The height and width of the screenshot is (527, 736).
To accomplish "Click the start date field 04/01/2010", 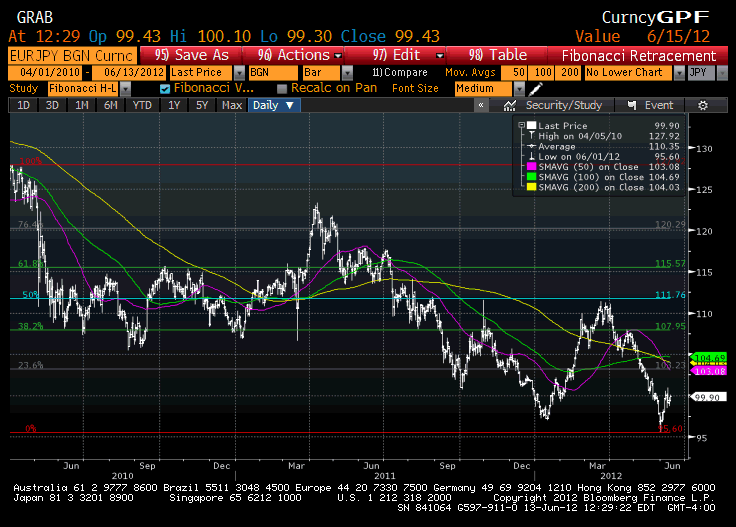I will [x=45, y=73].
